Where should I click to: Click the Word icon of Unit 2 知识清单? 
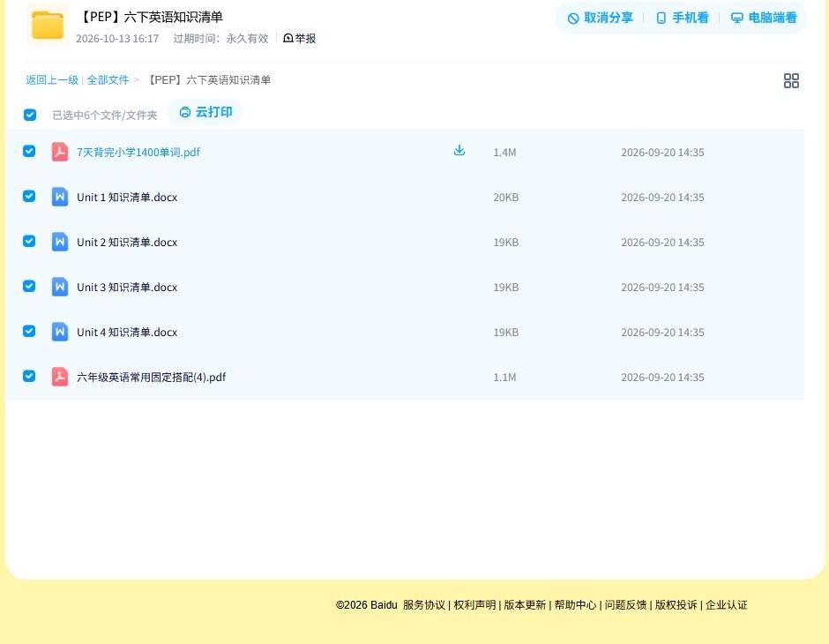click(x=60, y=242)
